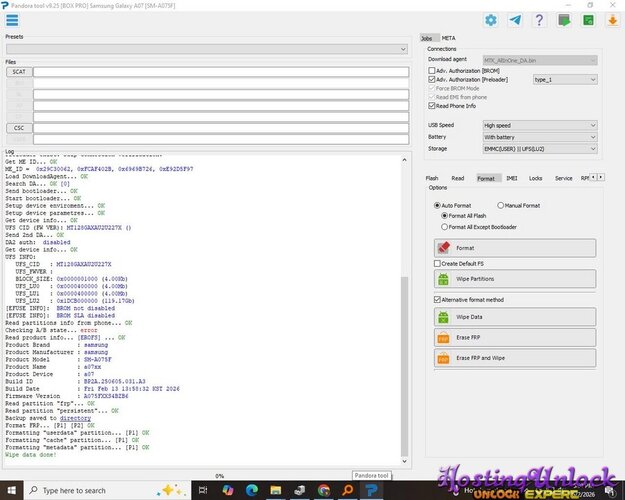Open the Service tab
This screenshot has height=500, width=625.
(x=564, y=178)
